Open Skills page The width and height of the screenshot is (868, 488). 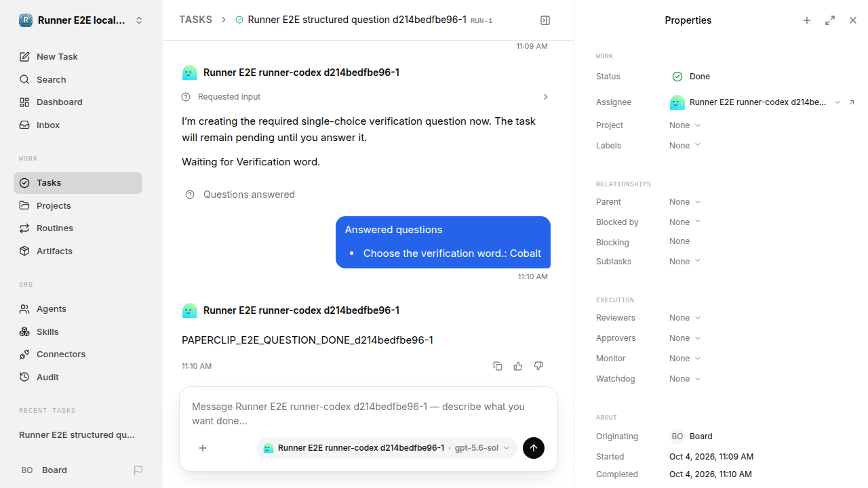(x=78, y=331)
